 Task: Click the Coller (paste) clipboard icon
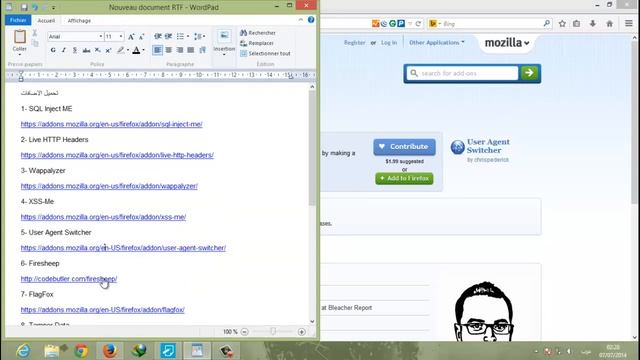[x=19, y=37]
